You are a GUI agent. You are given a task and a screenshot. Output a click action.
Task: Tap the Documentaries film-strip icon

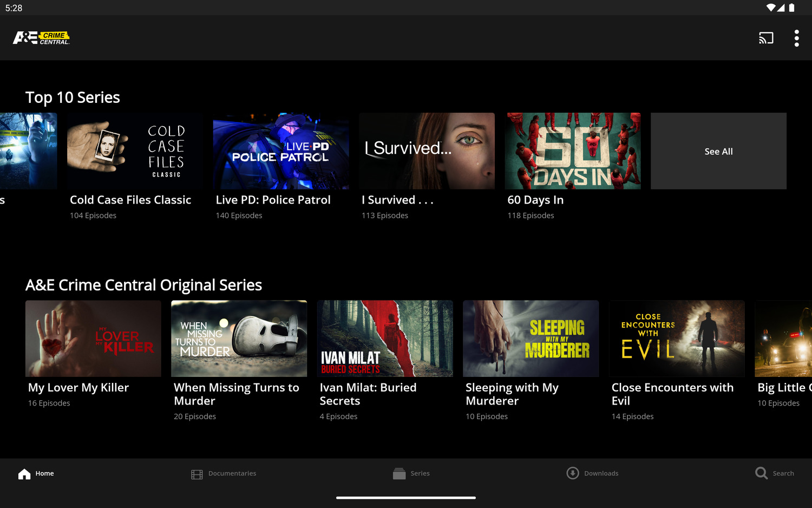pyautogui.click(x=197, y=474)
